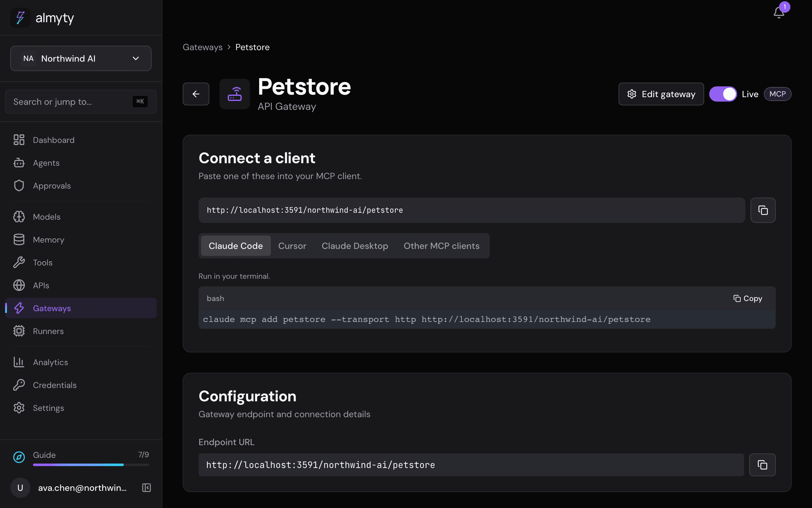Open Memory in the sidebar
812x508 pixels.
point(81,239)
